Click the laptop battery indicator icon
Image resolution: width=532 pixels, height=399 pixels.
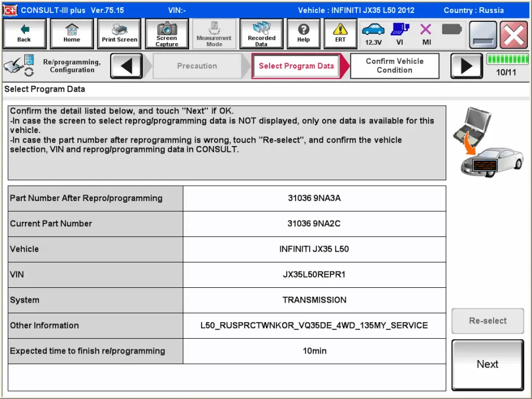(x=452, y=30)
